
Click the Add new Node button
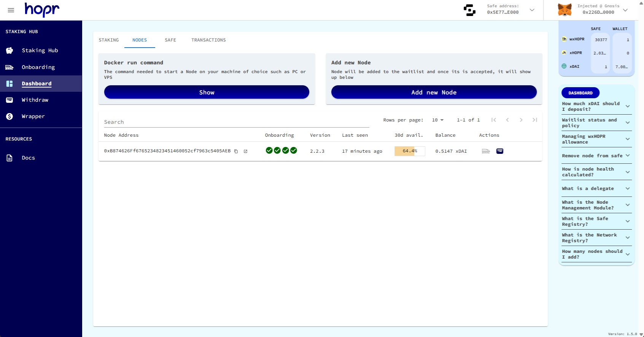pyautogui.click(x=434, y=92)
